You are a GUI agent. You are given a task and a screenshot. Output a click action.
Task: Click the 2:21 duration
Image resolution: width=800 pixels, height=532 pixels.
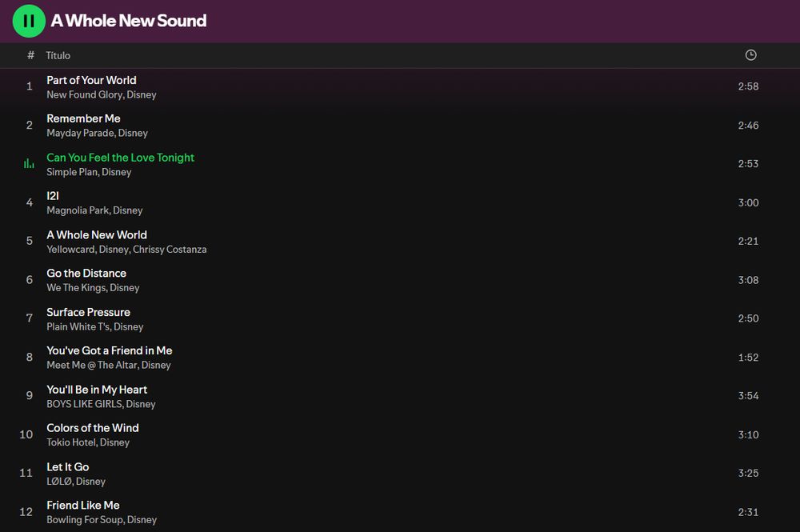(748, 241)
